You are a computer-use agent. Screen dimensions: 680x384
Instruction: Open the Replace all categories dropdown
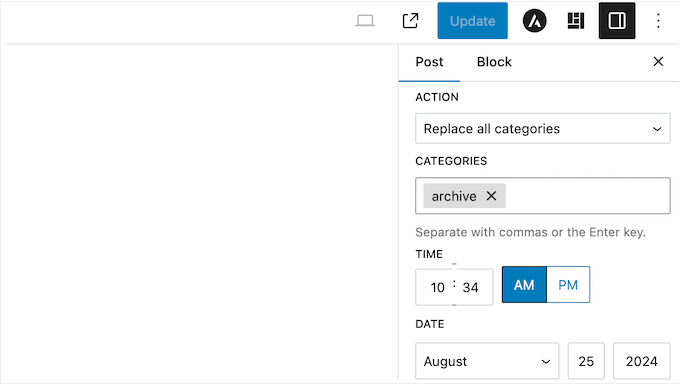(x=543, y=128)
